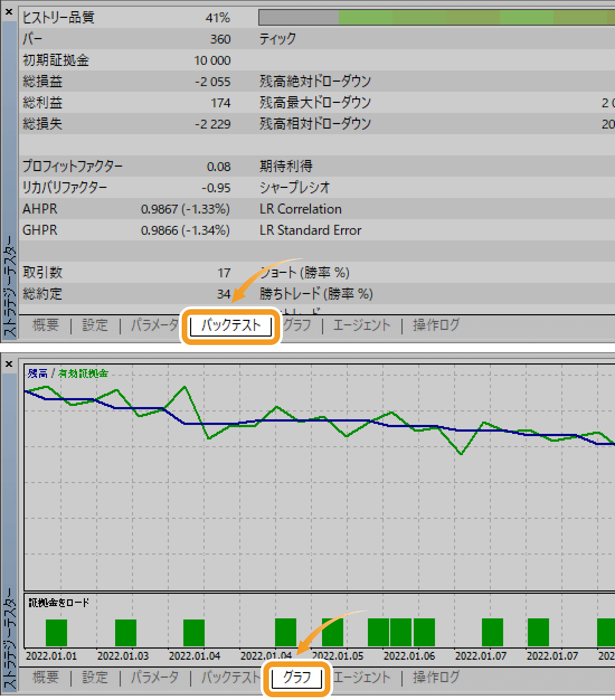Screen dimensions: 615x700
Task: Open エージェント tab in backtest results panel
Action: (x=362, y=325)
